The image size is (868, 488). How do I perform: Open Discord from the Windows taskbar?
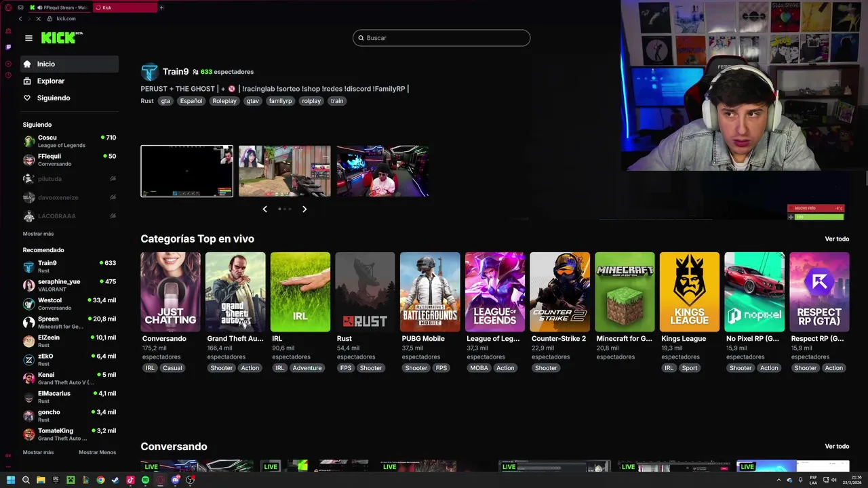(x=176, y=480)
